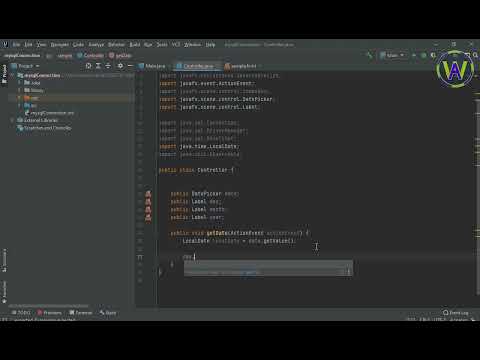Click the public class Controller declaration line
The width and height of the screenshot is (480, 360).
tap(197, 170)
